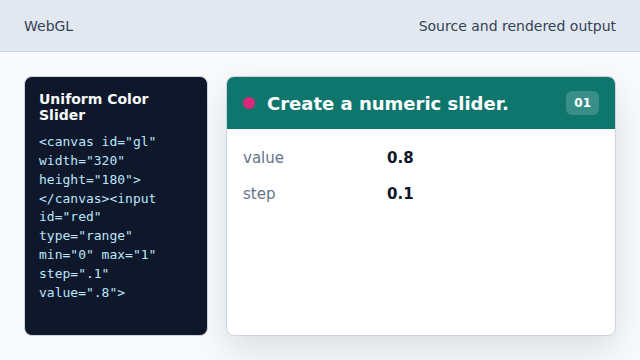Click the 'min="0" max="1"' code line

[97, 255]
